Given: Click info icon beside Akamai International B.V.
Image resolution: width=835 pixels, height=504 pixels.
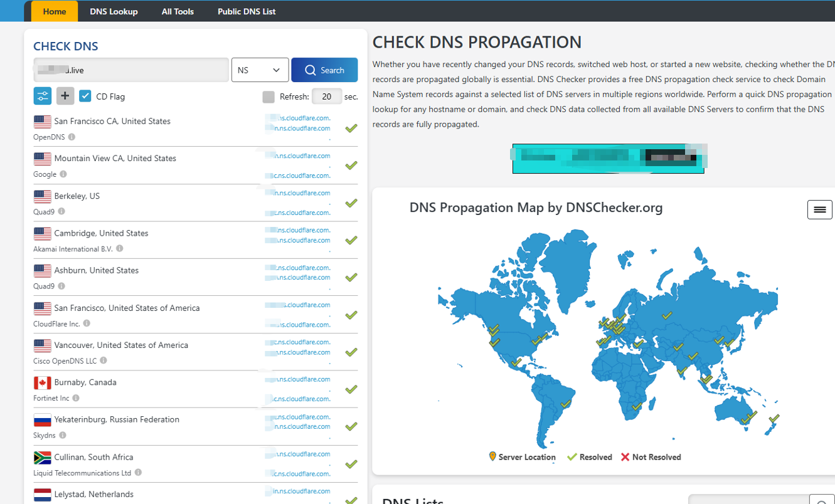Looking at the screenshot, I should point(120,249).
